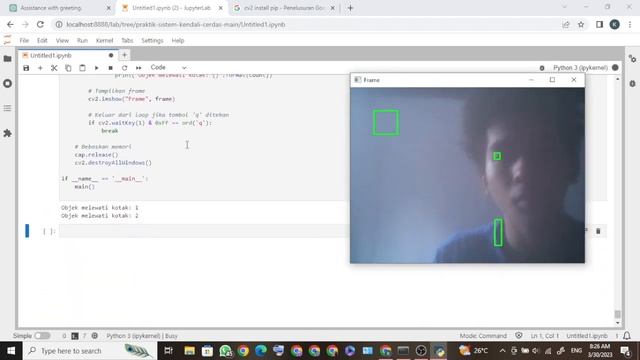Screen dimensions: 640x360
Task: Open Windows notification center icon
Action: click(625, 351)
